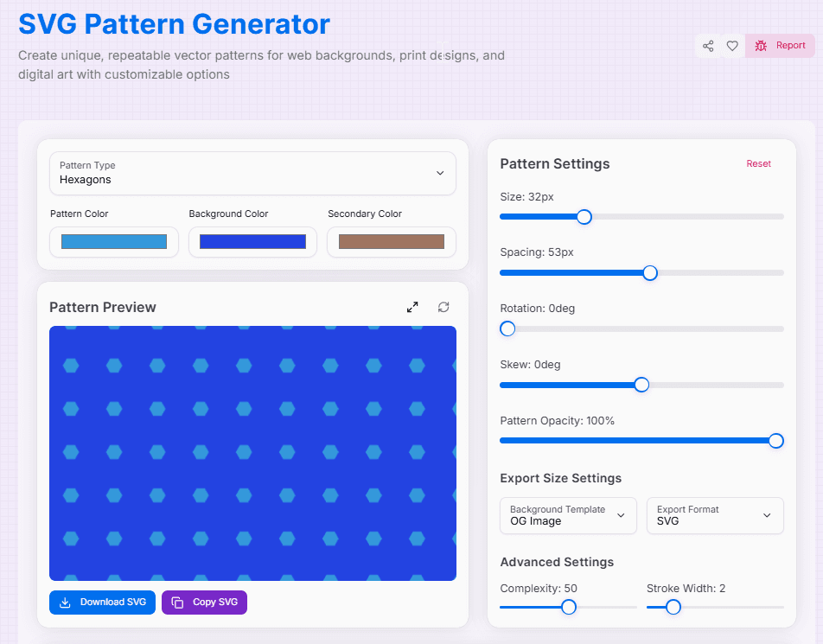Open the Pattern Color swatch
The image size is (823, 644).
[x=113, y=242]
